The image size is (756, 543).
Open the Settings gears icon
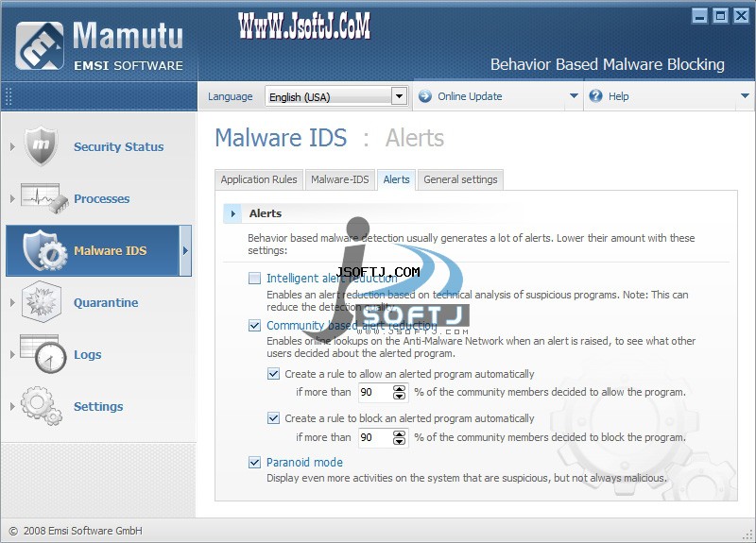42,406
